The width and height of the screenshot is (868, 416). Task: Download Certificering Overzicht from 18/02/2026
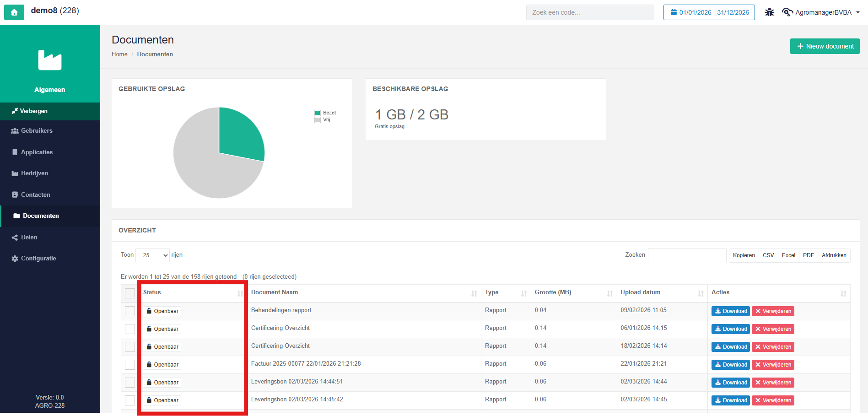(x=731, y=347)
